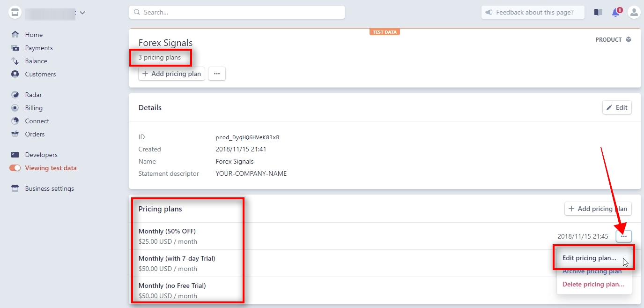The width and height of the screenshot is (644, 308).
Task: Open the Developers section
Action: tap(41, 155)
